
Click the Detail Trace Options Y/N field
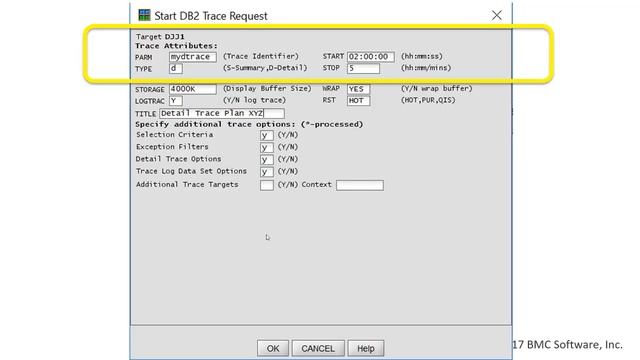[x=267, y=160]
